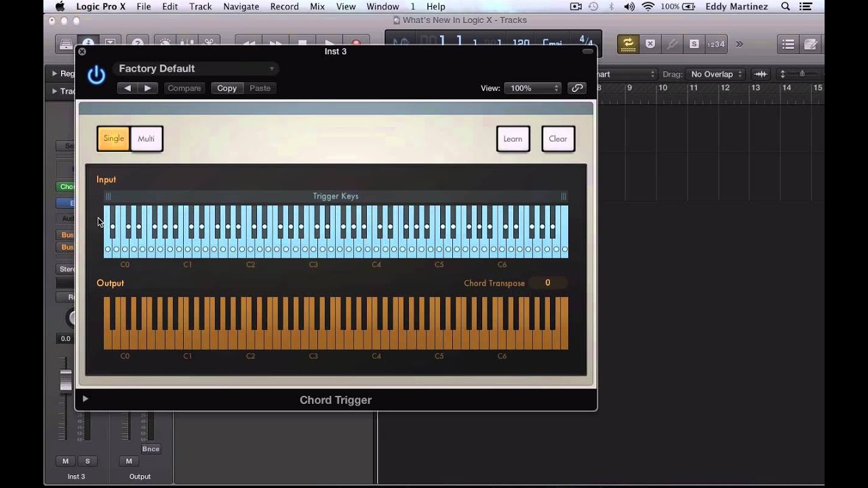868x488 pixels.
Task: Open the Notification Center list icon
Action: point(806,7)
